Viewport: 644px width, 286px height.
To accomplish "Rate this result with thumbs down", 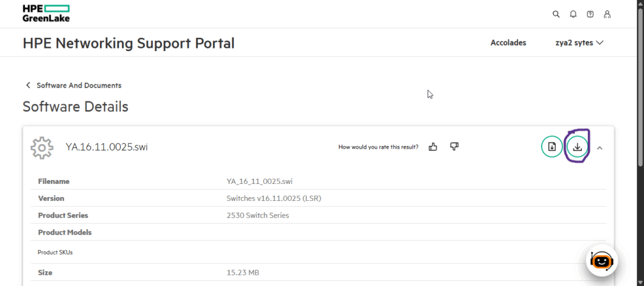I will coord(454,147).
